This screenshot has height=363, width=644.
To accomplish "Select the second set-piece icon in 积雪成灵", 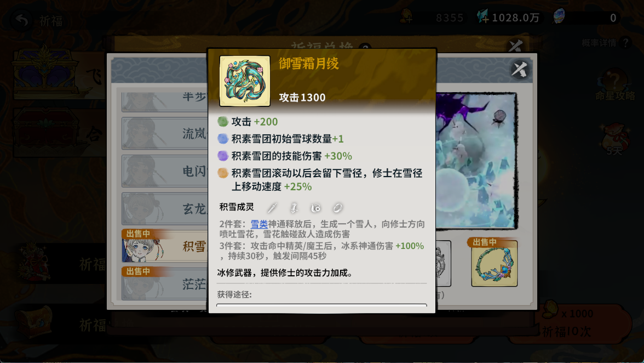I will click(x=294, y=208).
